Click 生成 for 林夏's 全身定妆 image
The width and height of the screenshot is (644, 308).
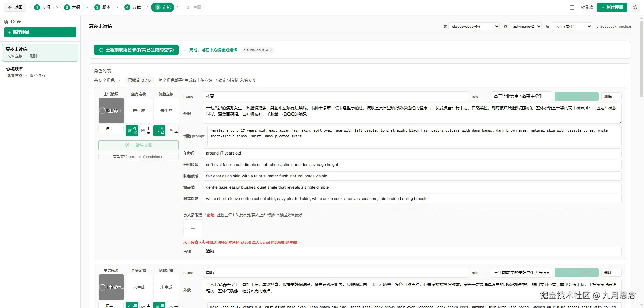pos(132,131)
